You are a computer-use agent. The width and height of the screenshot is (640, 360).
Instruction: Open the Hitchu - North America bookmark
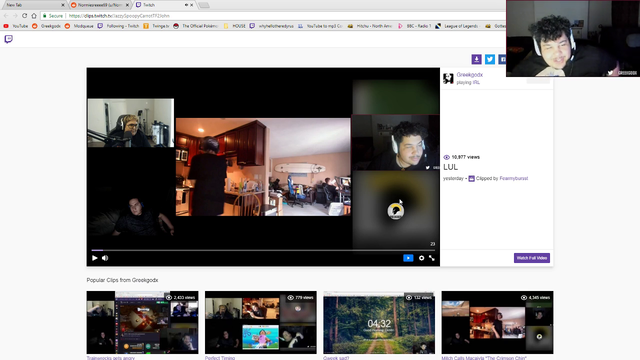[x=370, y=26]
